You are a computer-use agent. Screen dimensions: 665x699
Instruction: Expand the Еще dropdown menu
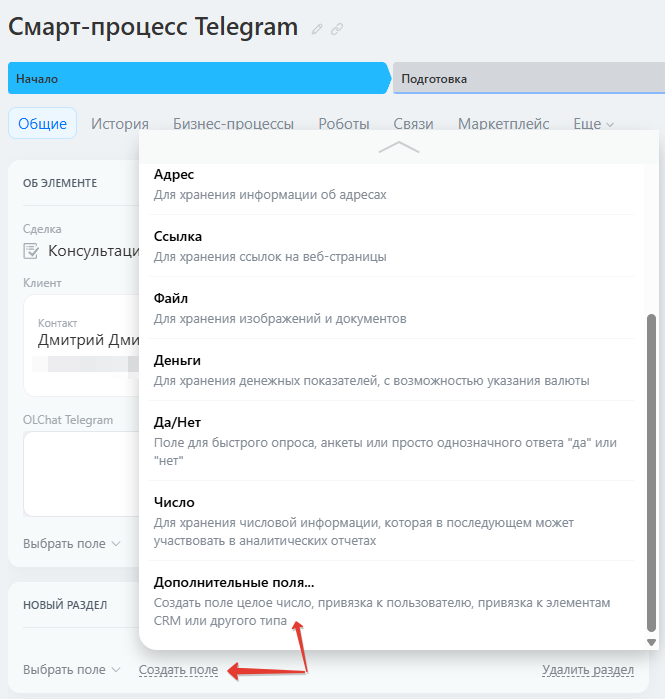tap(593, 123)
